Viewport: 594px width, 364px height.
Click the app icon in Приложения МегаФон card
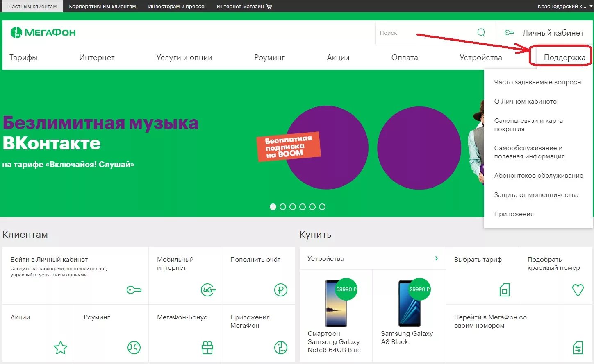point(281,348)
